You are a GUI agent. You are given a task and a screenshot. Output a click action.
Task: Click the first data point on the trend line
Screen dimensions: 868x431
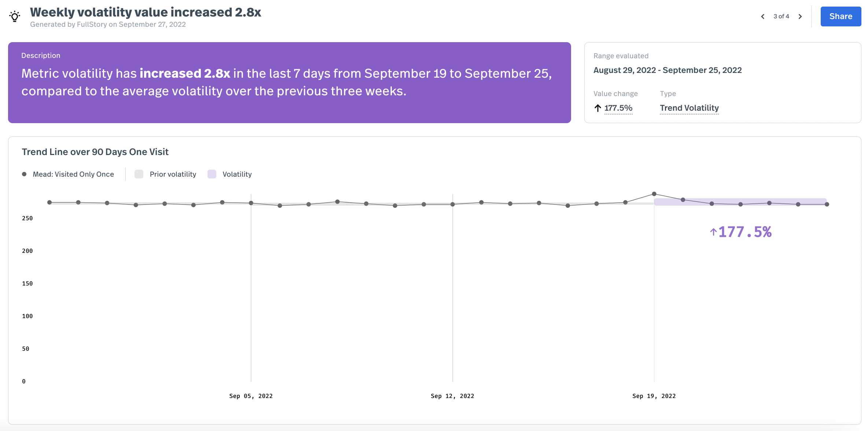click(49, 202)
